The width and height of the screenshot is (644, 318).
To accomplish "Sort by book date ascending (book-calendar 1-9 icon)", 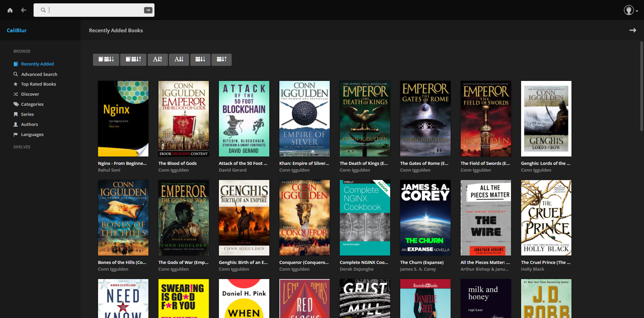I will click(106, 59).
